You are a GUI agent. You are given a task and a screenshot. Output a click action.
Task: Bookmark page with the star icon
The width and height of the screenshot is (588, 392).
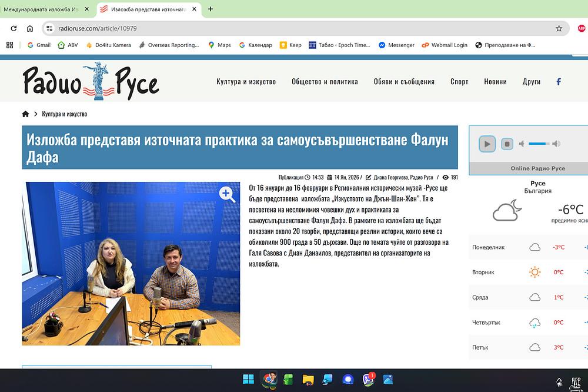point(559,28)
